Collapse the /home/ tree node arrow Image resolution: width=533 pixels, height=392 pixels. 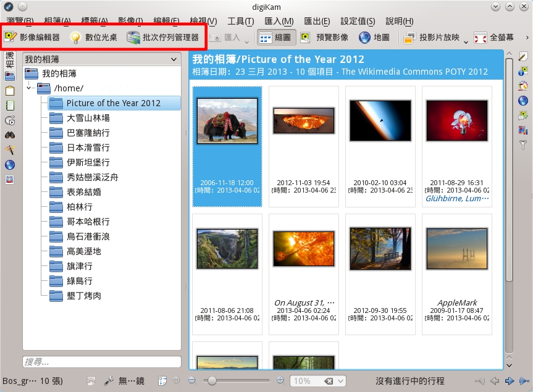(29, 88)
